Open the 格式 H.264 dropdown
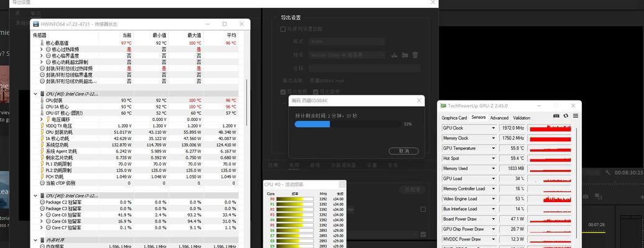Image resolution: width=644 pixels, height=248 pixels. tap(347, 42)
